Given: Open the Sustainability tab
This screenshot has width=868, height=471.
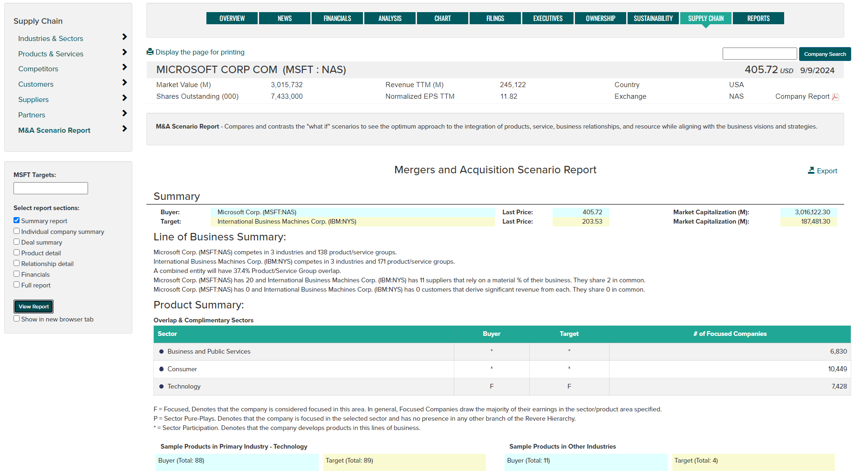Looking at the screenshot, I should 653,18.
